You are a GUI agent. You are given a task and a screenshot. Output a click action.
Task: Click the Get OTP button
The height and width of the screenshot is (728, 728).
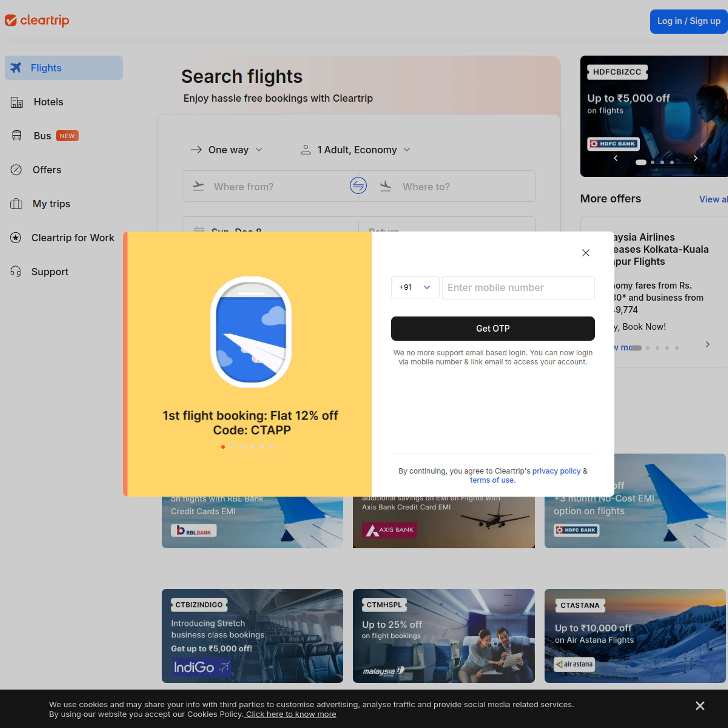[x=493, y=328]
